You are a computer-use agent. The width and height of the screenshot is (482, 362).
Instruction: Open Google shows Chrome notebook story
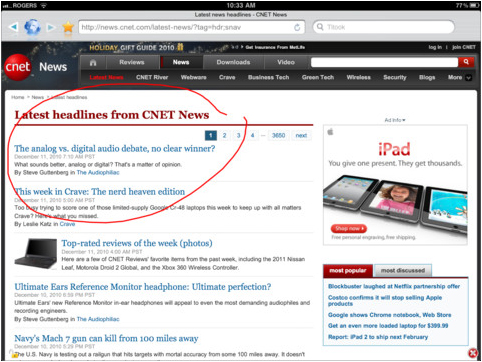389,315
